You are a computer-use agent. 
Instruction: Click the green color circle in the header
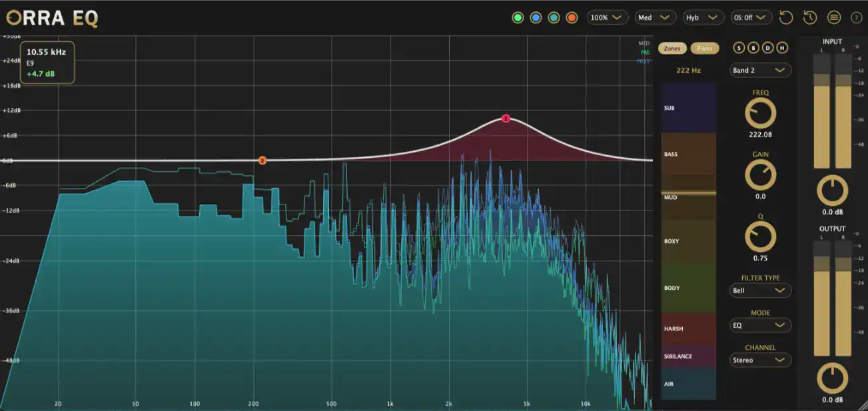point(518,17)
